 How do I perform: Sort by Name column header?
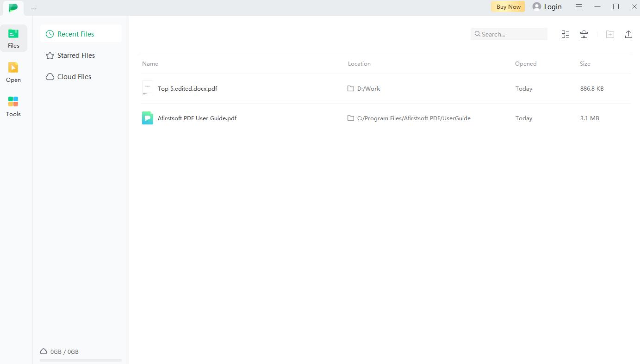pos(150,63)
